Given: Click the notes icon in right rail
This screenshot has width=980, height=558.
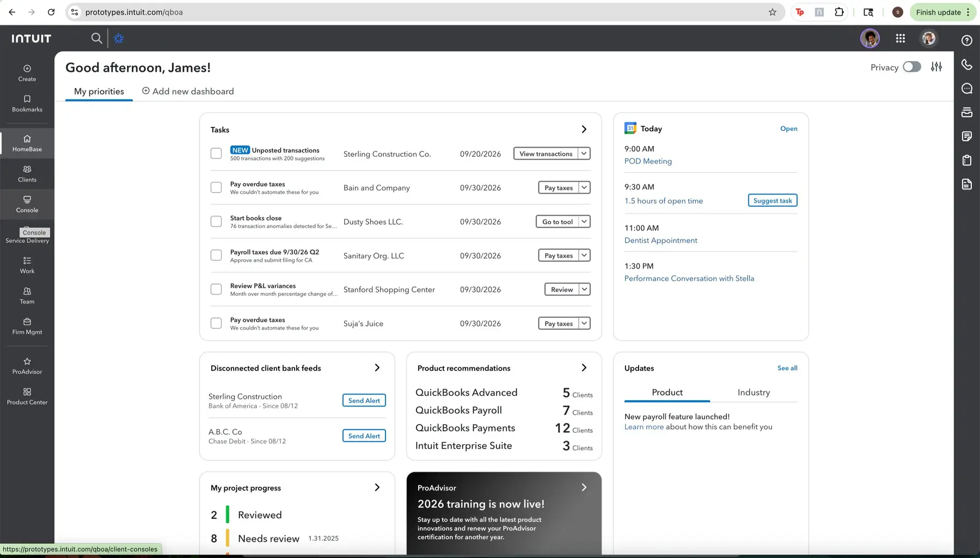Looking at the screenshot, I should click(967, 136).
